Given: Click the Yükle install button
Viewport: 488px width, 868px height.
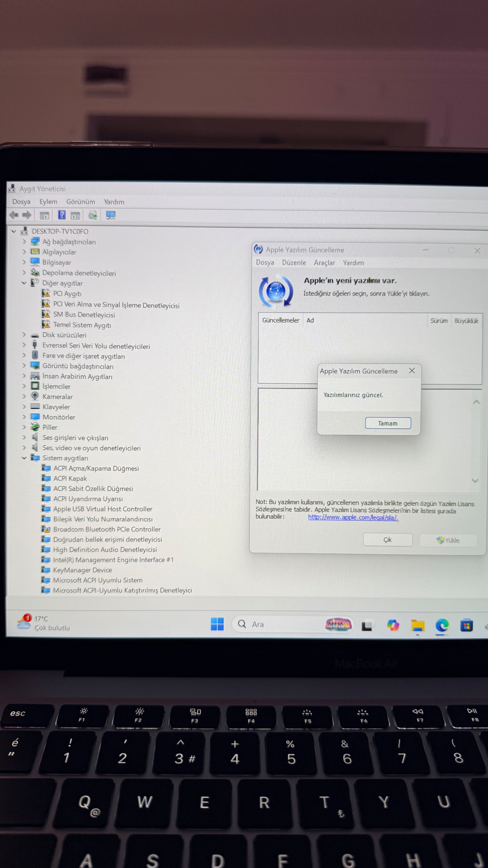Looking at the screenshot, I should (448, 540).
